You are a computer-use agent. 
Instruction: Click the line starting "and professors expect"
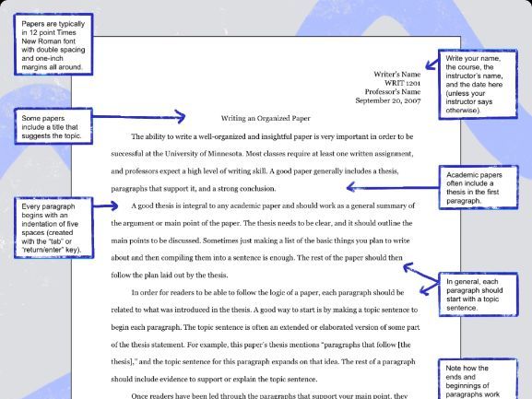point(254,171)
